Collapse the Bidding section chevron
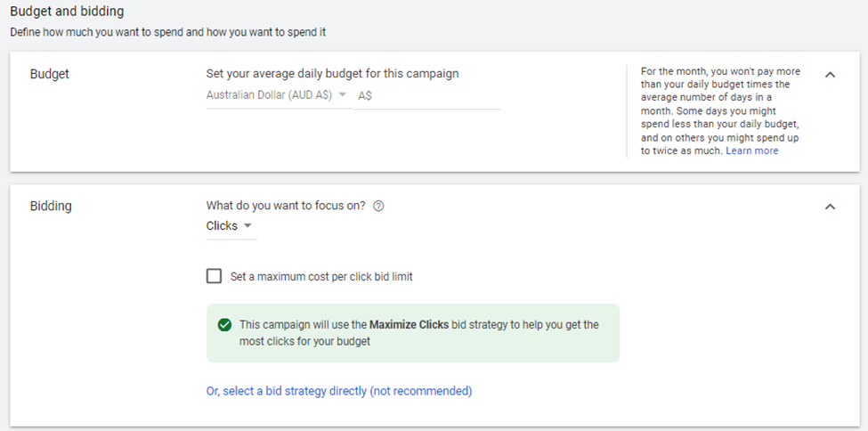868x431 pixels. point(830,207)
